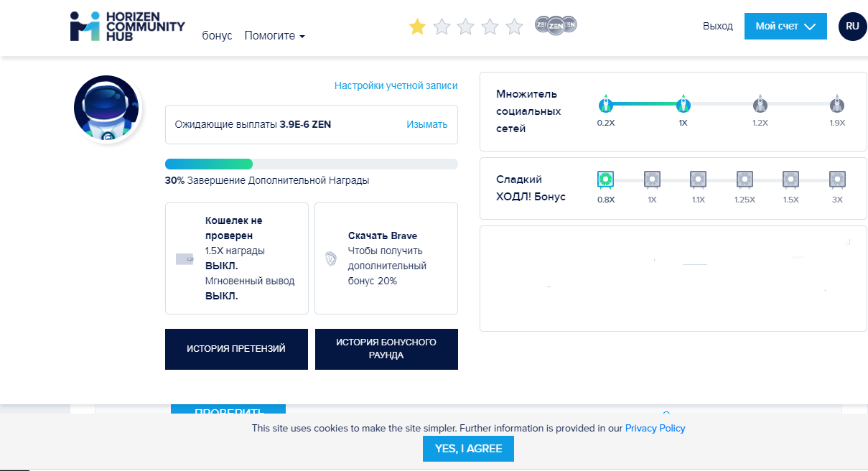Viewport: 868px width, 471px height.
Task: Click the Множитель социальных сетей label
Action: tap(528, 111)
